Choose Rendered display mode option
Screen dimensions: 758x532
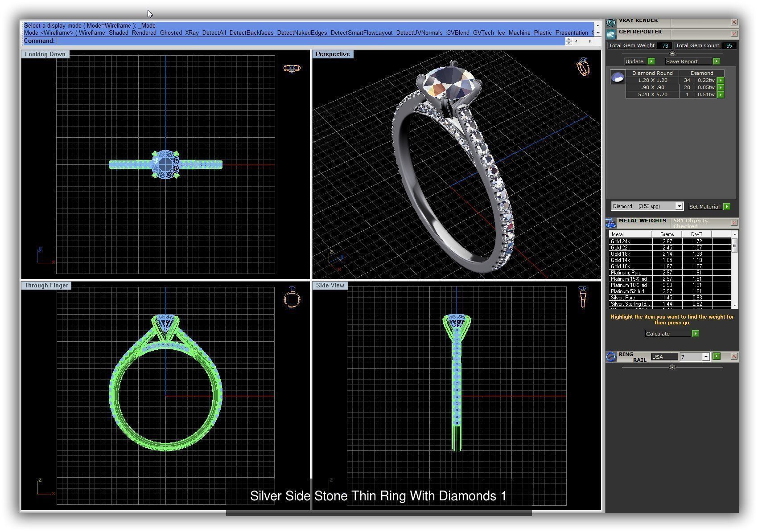[144, 33]
